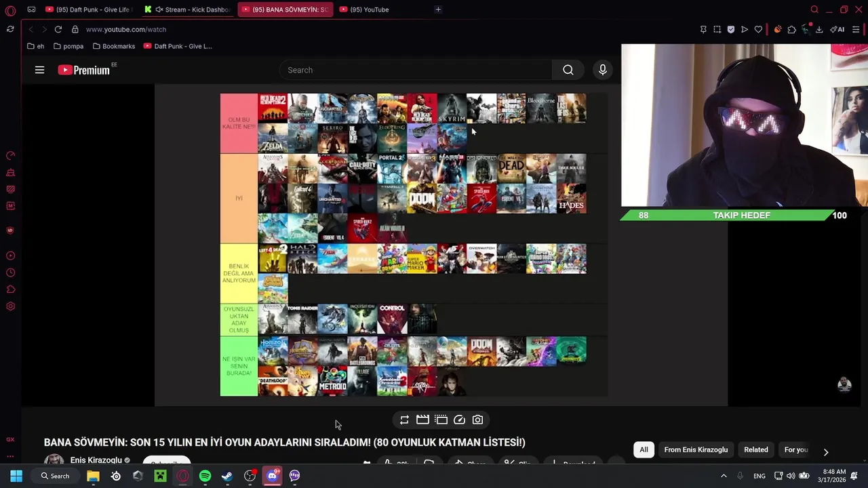The height and width of the screenshot is (488, 868).
Task: Click the orange extension icon in toolbar
Action: (x=778, y=29)
